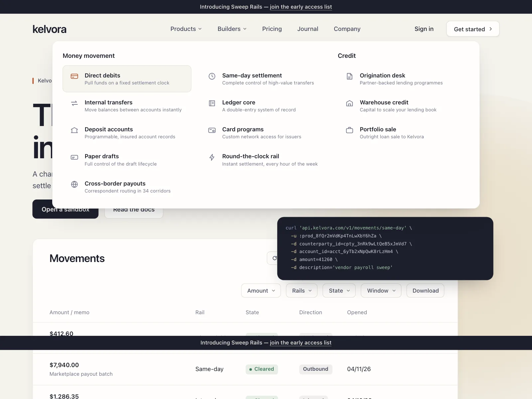Open the State filter dropdown

pyautogui.click(x=339, y=291)
